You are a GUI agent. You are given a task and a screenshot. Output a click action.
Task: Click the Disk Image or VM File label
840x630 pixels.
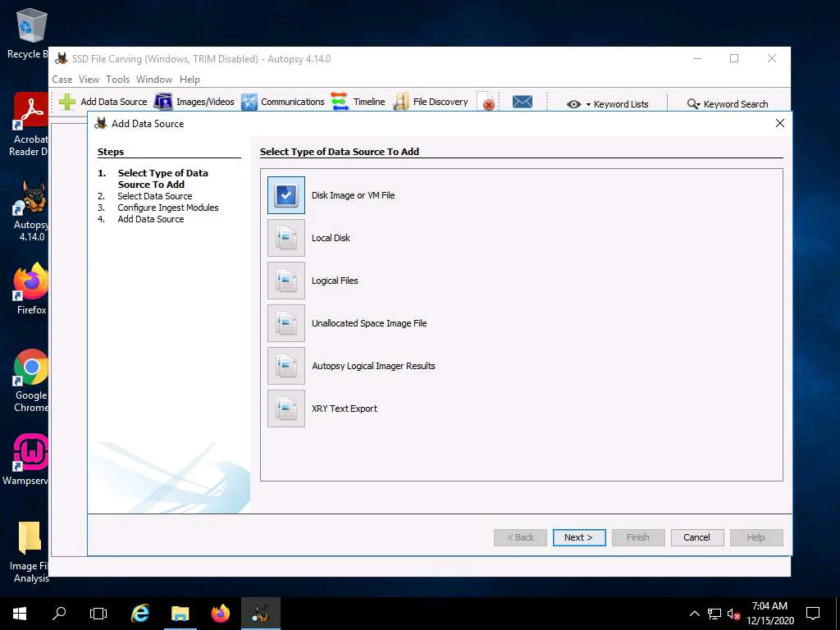(353, 195)
